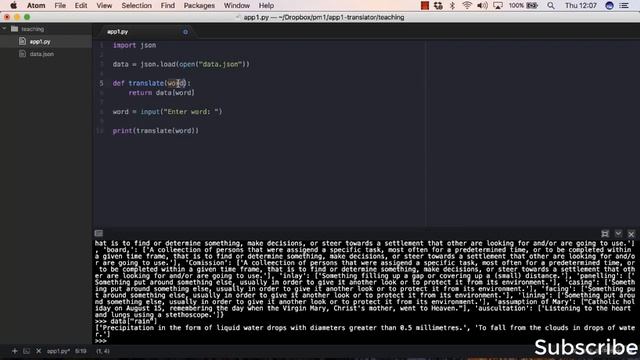Open the Bluetooth status menu
Viewport: 640px width, 360px height.
pos(452,6)
